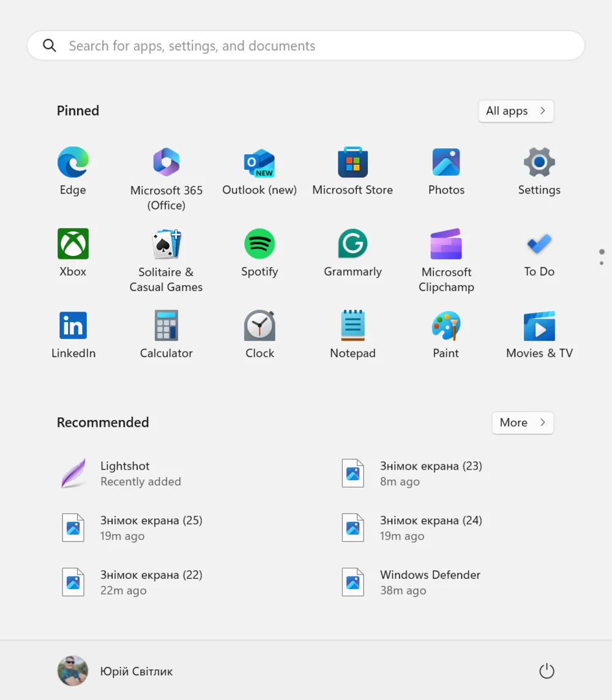Open Notepad from pinned apps

tap(353, 334)
